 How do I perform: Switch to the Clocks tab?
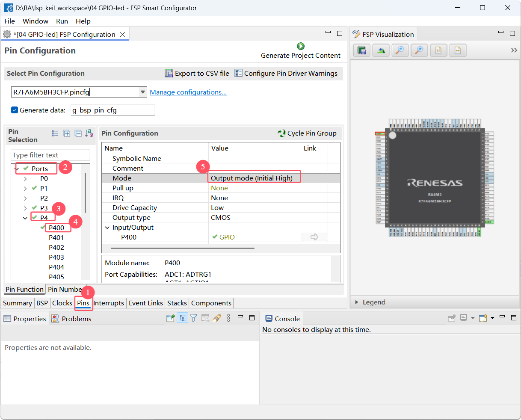62,303
